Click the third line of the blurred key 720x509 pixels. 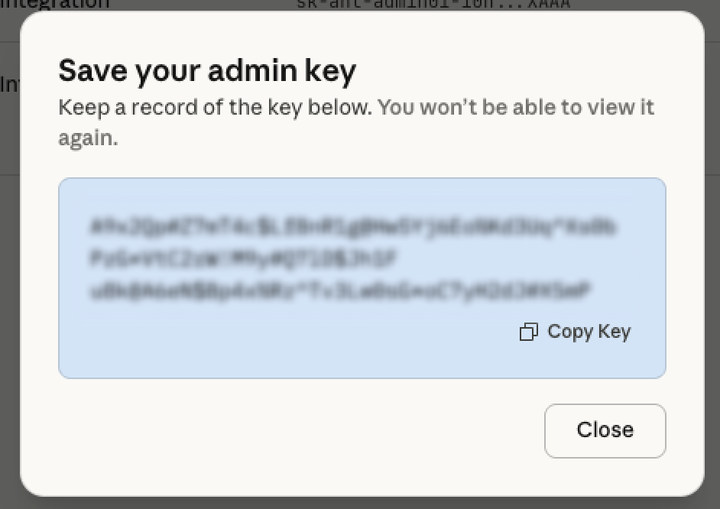340,291
